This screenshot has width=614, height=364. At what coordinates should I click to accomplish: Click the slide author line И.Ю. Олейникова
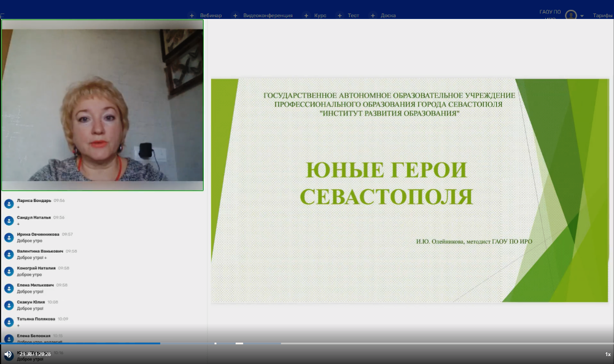pos(474,241)
